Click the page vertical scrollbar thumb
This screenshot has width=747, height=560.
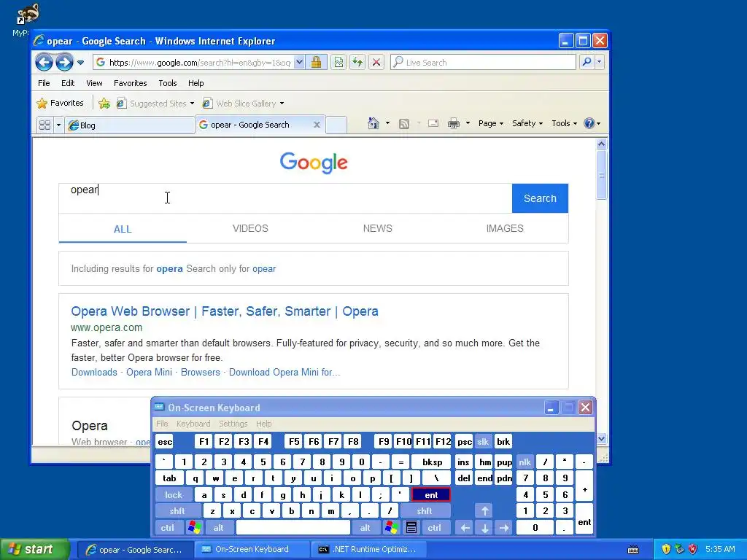601,175
